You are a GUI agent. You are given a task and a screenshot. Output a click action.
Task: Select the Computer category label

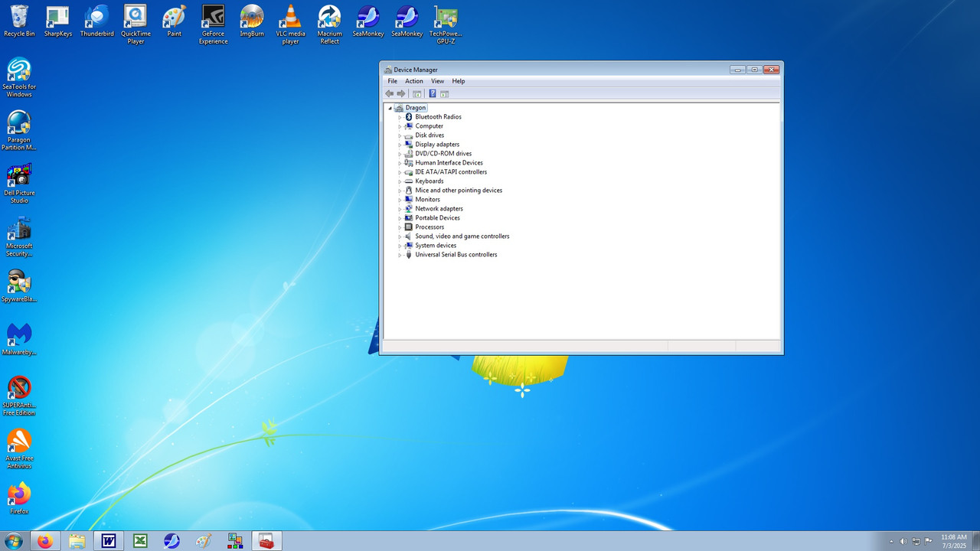[430, 126]
